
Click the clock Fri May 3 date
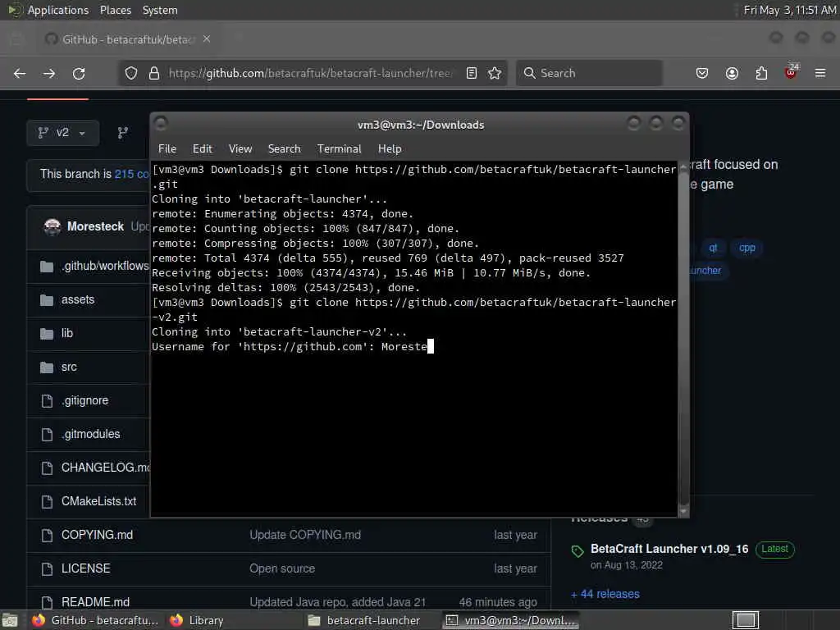pos(790,10)
